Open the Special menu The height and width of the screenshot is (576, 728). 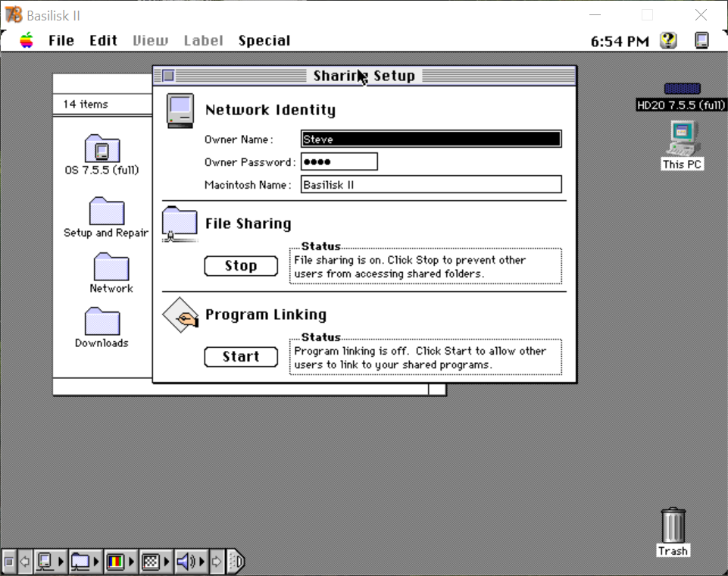coord(264,41)
